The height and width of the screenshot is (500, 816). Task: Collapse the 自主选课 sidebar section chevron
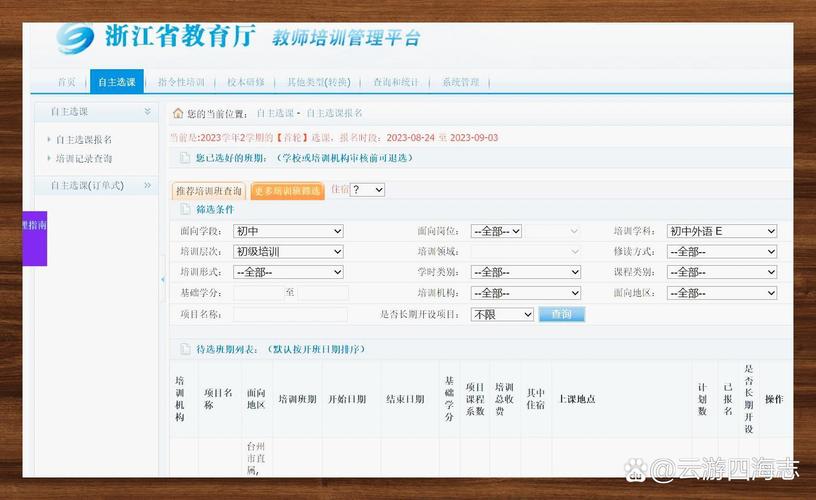[147, 111]
